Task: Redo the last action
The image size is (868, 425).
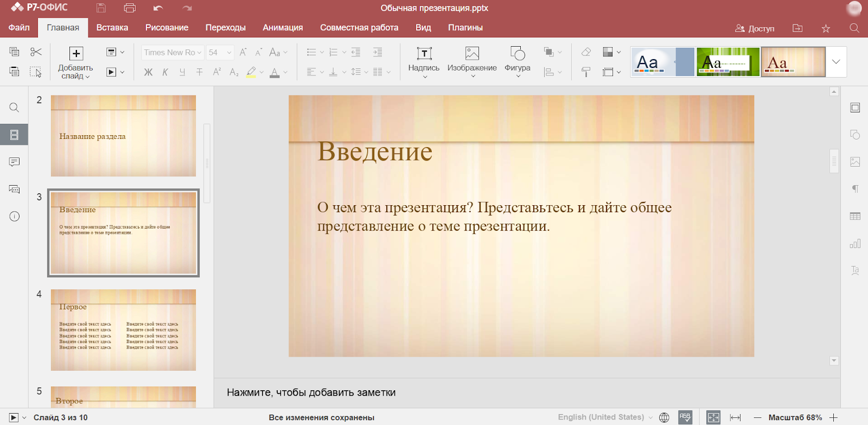Action: [187, 8]
